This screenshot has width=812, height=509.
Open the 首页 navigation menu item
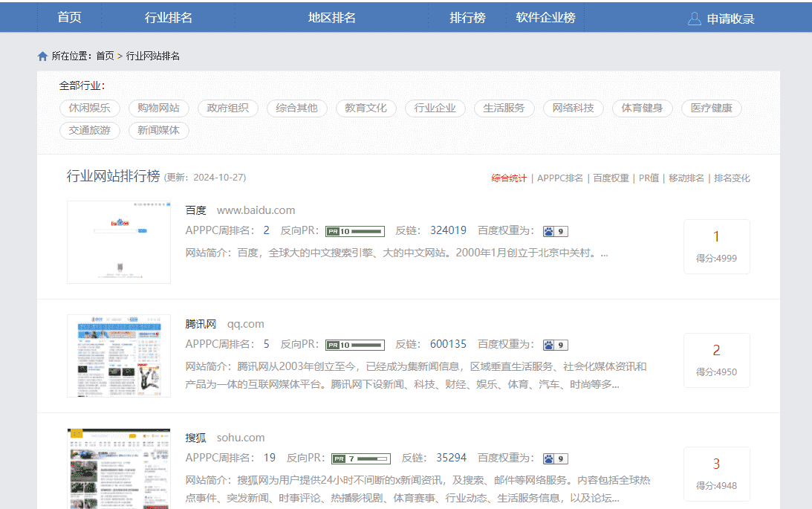point(69,18)
